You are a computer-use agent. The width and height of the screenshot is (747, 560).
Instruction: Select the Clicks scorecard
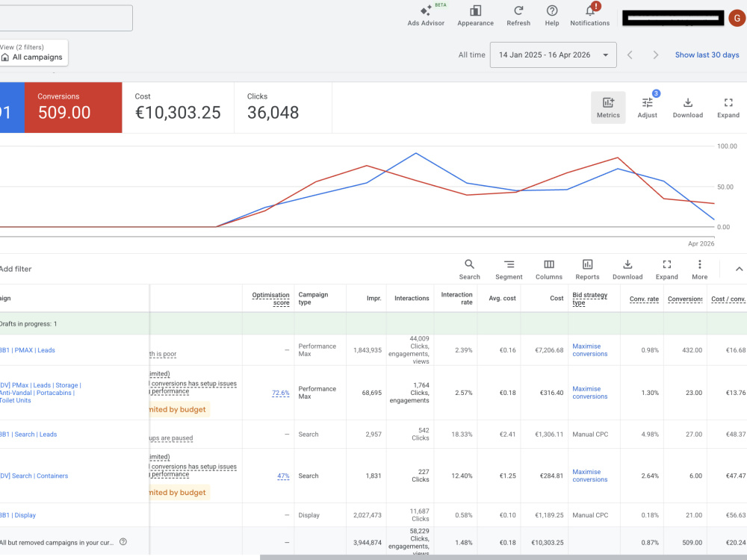tap(283, 107)
